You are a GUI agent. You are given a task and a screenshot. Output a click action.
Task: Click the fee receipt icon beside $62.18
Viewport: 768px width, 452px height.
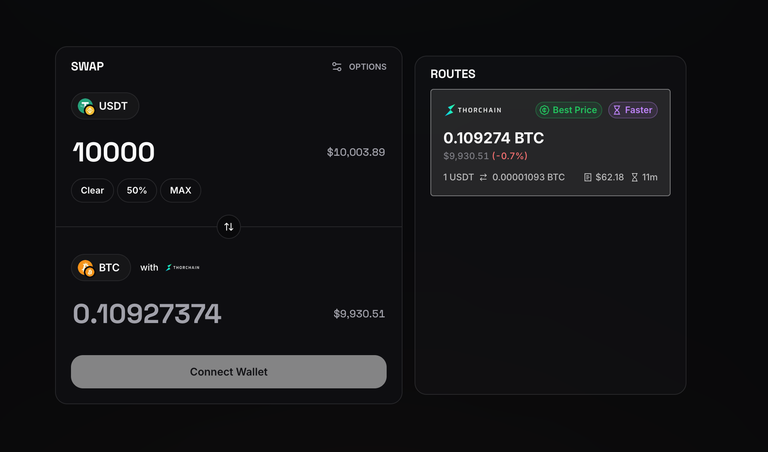coord(587,177)
